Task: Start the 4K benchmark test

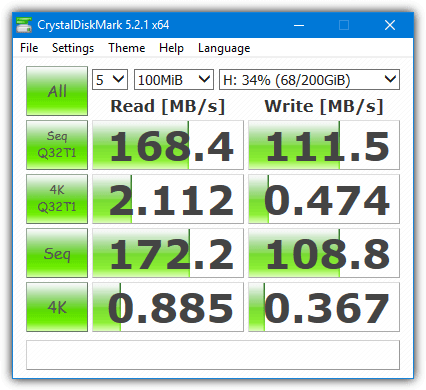Action: [x=57, y=307]
